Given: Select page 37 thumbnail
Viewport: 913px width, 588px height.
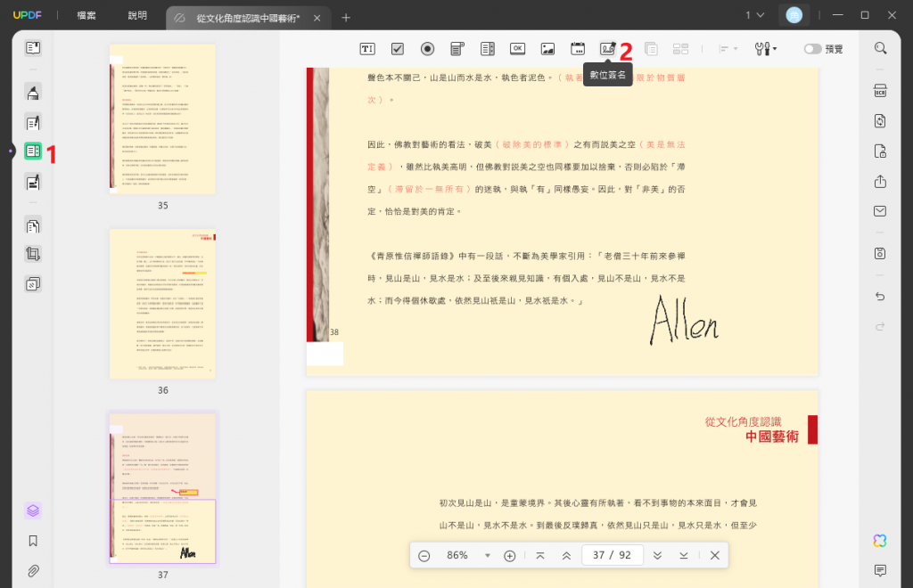Looking at the screenshot, I should point(162,488).
